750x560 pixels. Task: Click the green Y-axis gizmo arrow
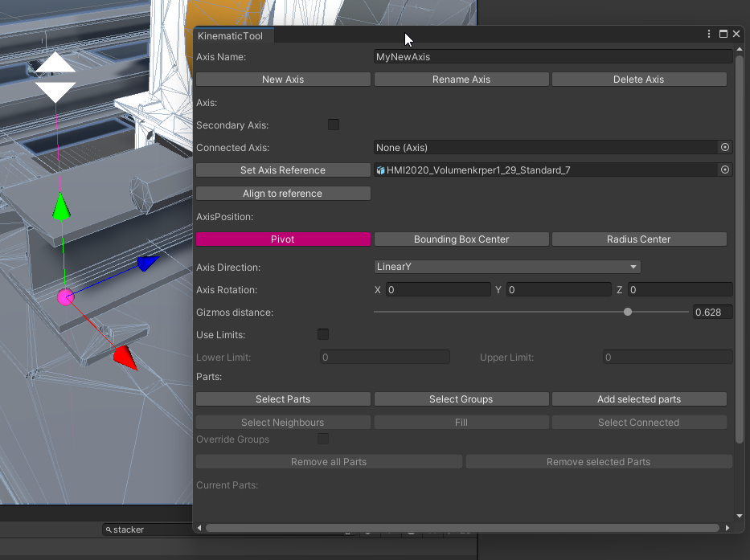(x=61, y=206)
